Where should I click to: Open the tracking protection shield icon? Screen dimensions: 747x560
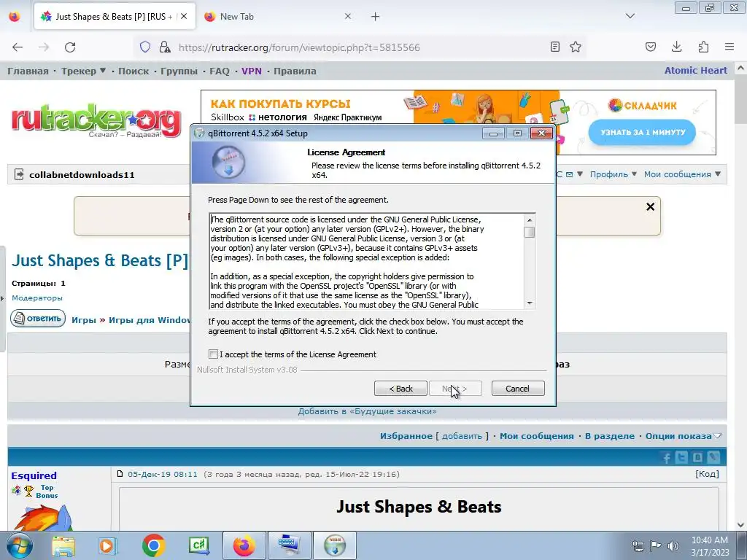tap(145, 47)
